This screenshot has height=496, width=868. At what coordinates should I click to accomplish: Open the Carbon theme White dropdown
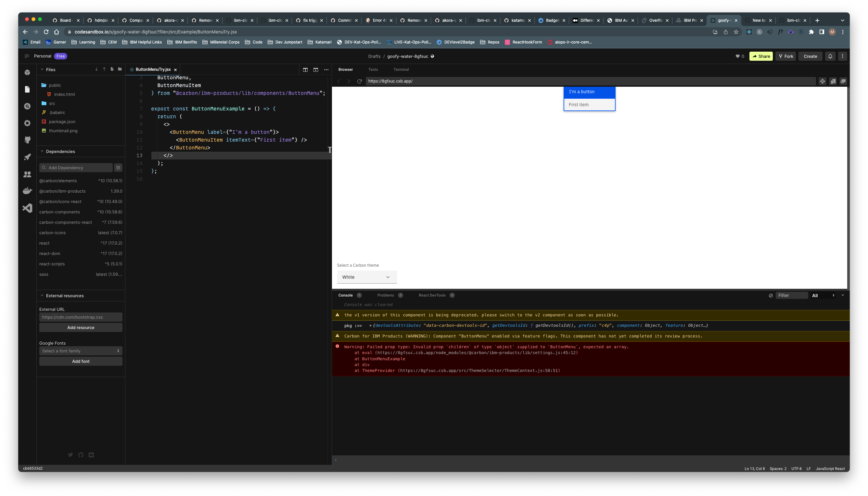pyautogui.click(x=366, y=277)
